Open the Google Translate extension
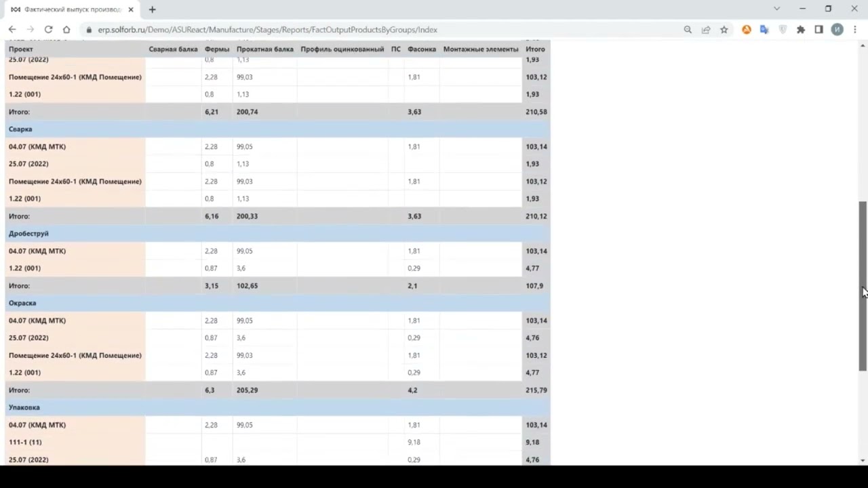The image size is (868, 488). pos(764,30)
